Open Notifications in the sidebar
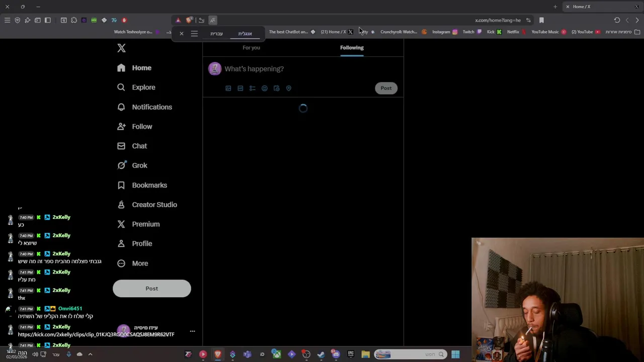The width and height of the screenshot is (644, 362). (144, 107)
